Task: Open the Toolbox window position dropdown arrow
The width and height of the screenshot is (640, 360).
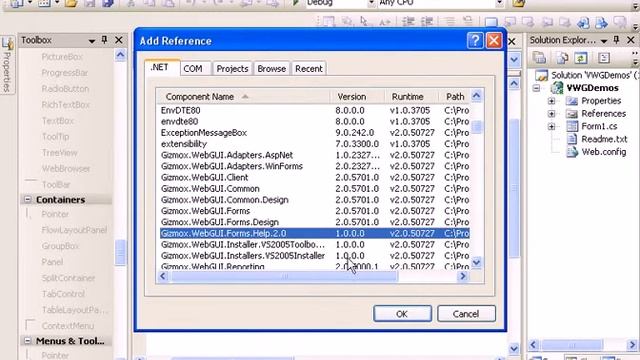Action: coord(92,41)
